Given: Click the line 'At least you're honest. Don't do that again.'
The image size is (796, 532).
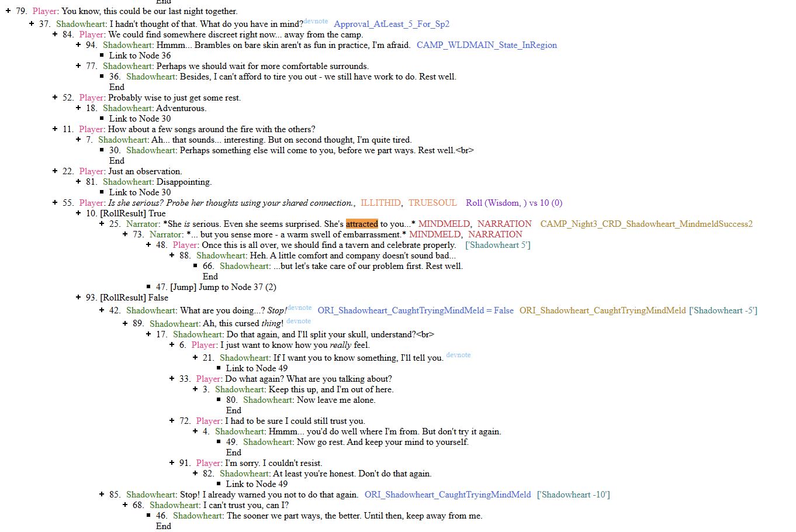Looking at the screenshot, I should tap(317, 474).
